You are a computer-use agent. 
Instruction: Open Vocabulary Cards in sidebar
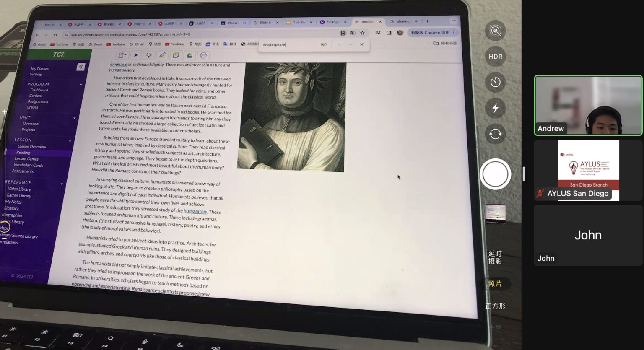[x=28, y=165]
